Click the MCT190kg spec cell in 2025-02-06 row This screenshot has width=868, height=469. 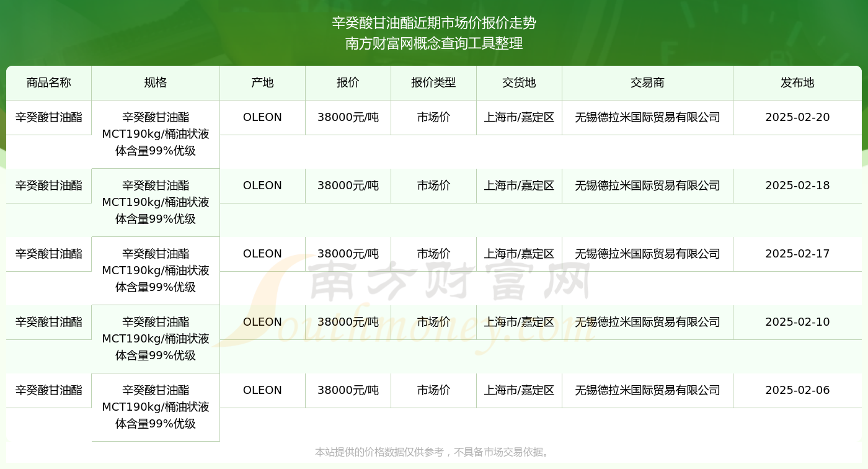(x=156, y=407)
